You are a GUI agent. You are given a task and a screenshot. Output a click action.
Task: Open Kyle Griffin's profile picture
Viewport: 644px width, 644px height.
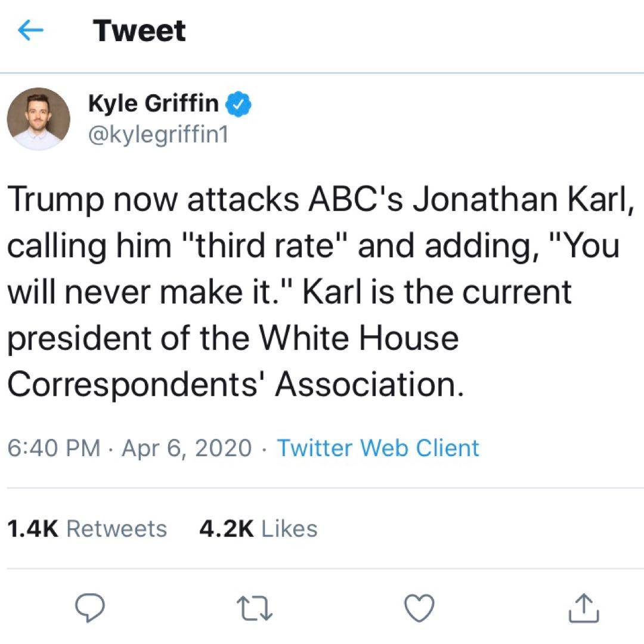click(x=38, y=119)
